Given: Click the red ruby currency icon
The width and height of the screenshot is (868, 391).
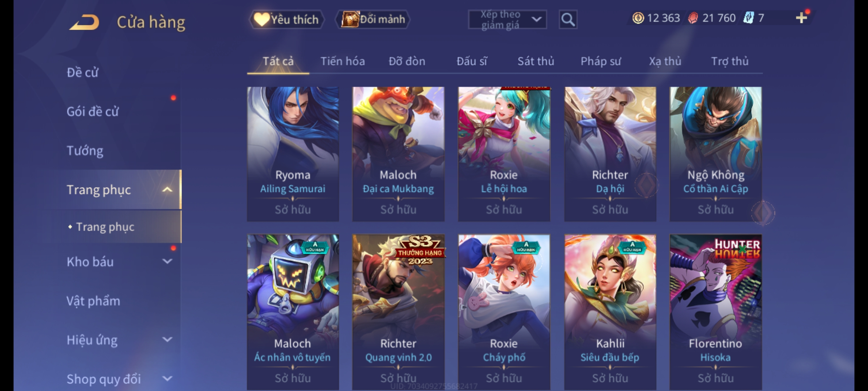Looking at the screenshot, I should 693,18.
